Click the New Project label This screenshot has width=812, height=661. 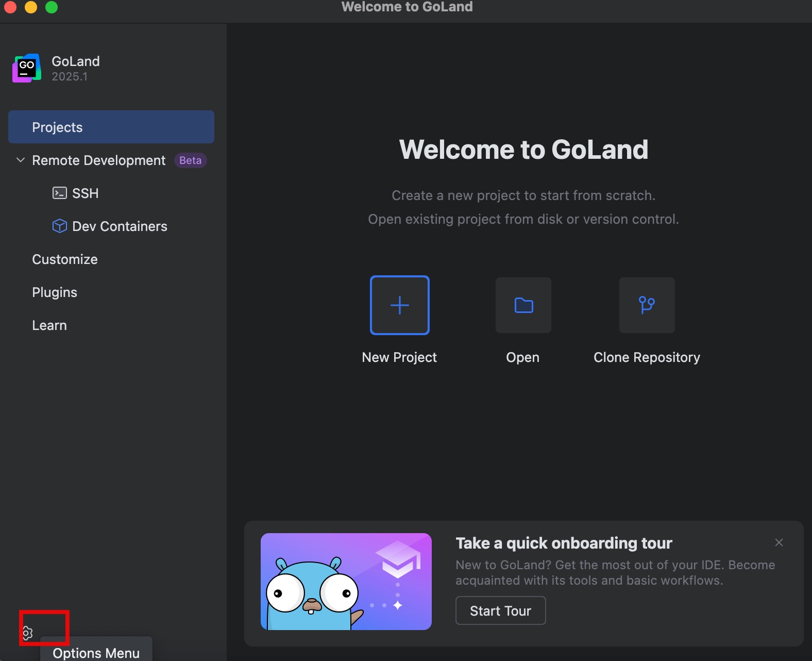pyautogui.click(x=399, y=357)
